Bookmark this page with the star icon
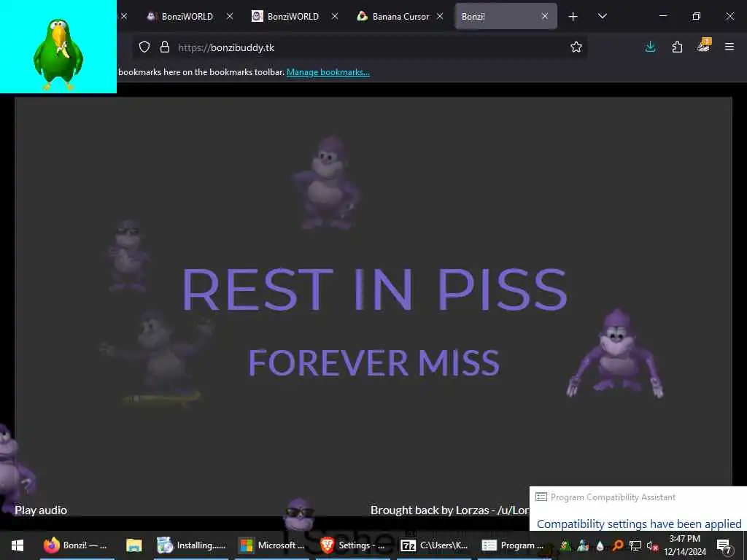 tap(576, 47)
